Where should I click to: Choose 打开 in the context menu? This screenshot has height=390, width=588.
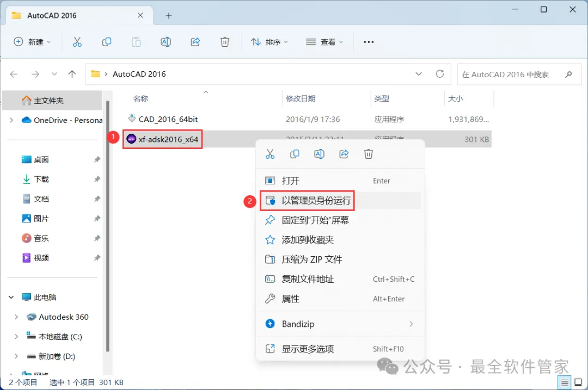point(340,181)
